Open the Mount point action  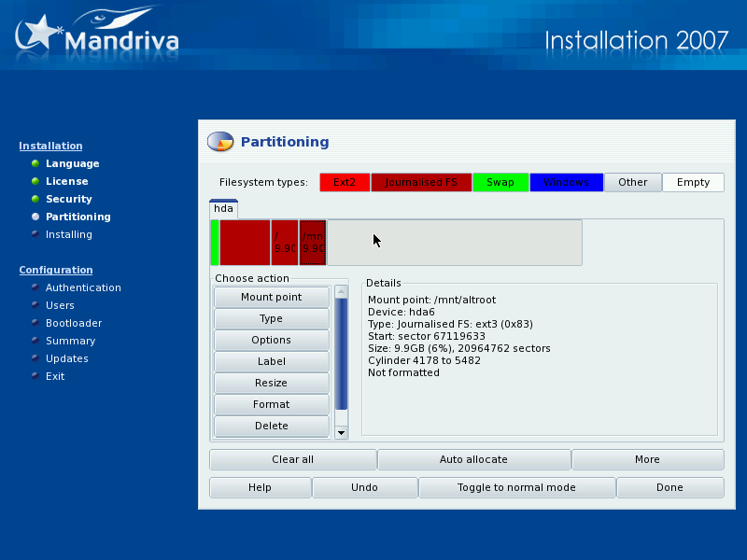272,297
